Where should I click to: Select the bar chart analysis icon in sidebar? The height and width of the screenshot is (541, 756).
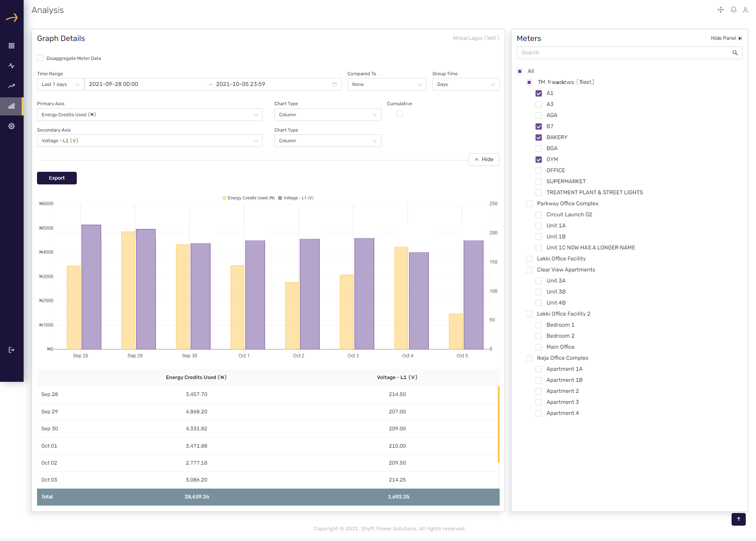(x=11, y=106)
